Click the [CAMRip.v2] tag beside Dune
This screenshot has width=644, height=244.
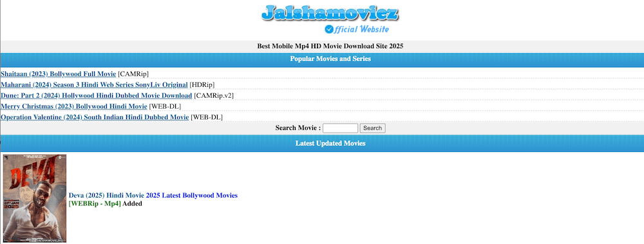[214, 96]
